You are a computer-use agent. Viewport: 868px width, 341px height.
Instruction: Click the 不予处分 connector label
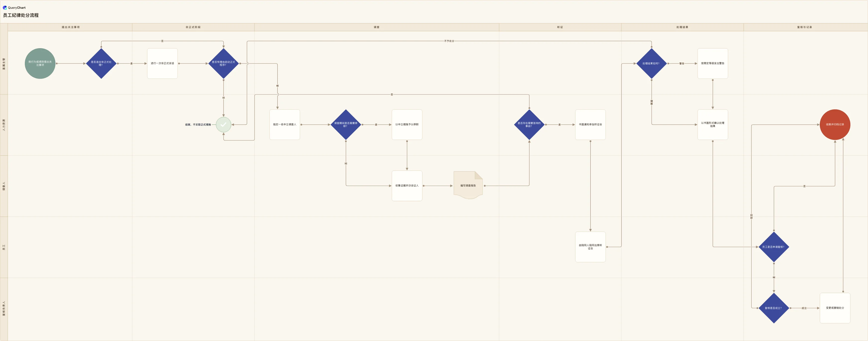449,41
